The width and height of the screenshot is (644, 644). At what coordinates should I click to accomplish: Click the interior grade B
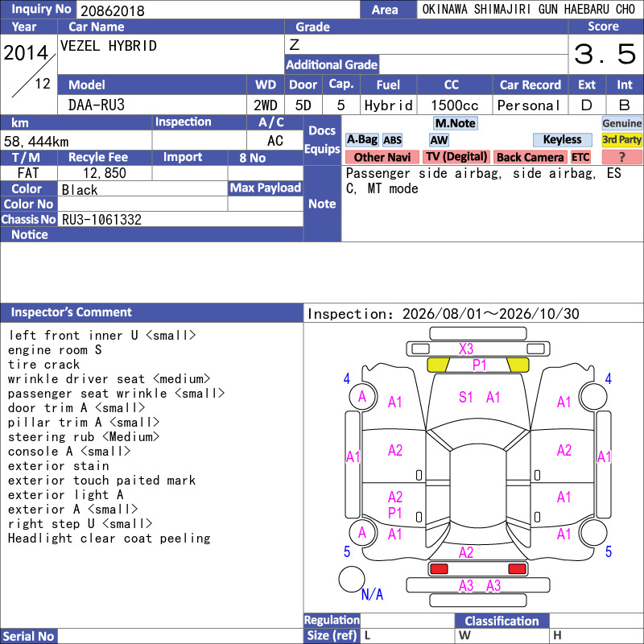(x=625, y=105)
